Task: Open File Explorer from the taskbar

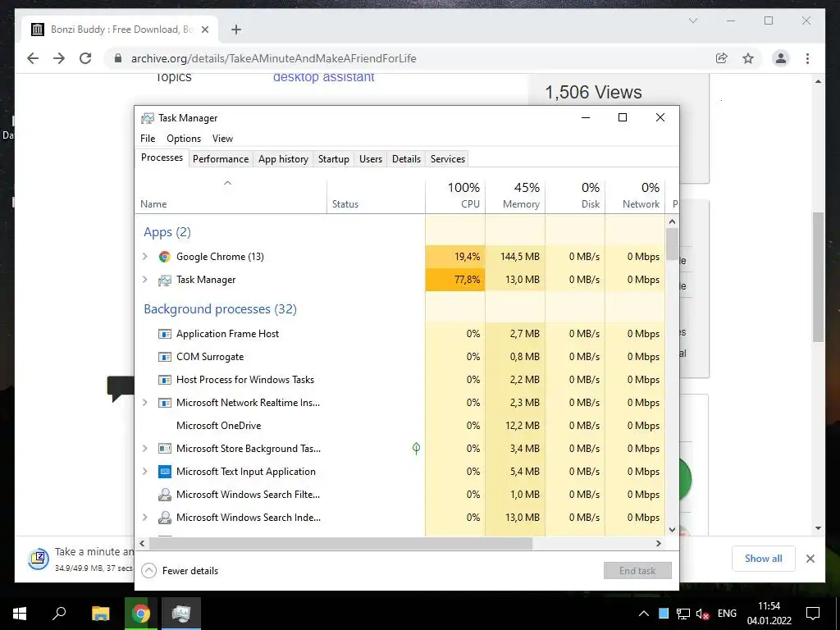Action: point(100,614)
